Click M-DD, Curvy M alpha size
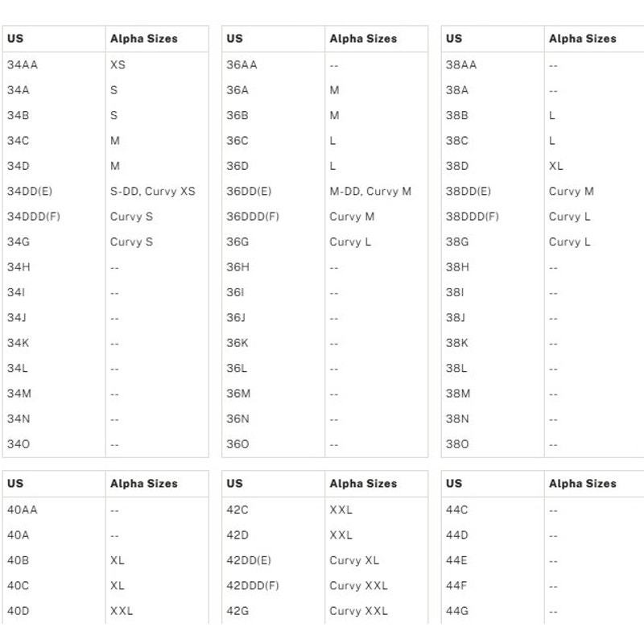Viewport: 644px width, 644px height. pos(370,192)
